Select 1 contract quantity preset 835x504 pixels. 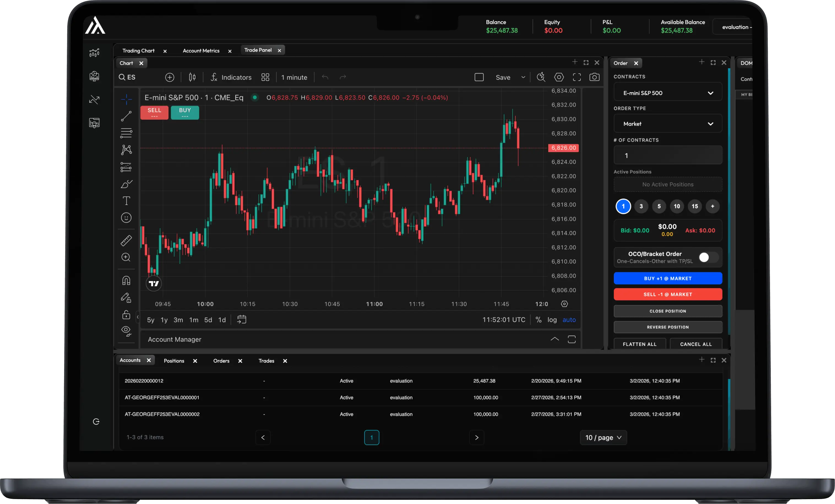[x=623, y=206]
